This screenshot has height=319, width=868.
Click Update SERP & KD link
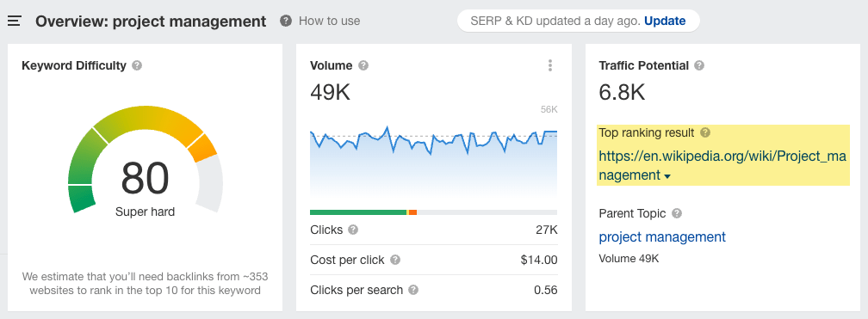click(665, 21)
